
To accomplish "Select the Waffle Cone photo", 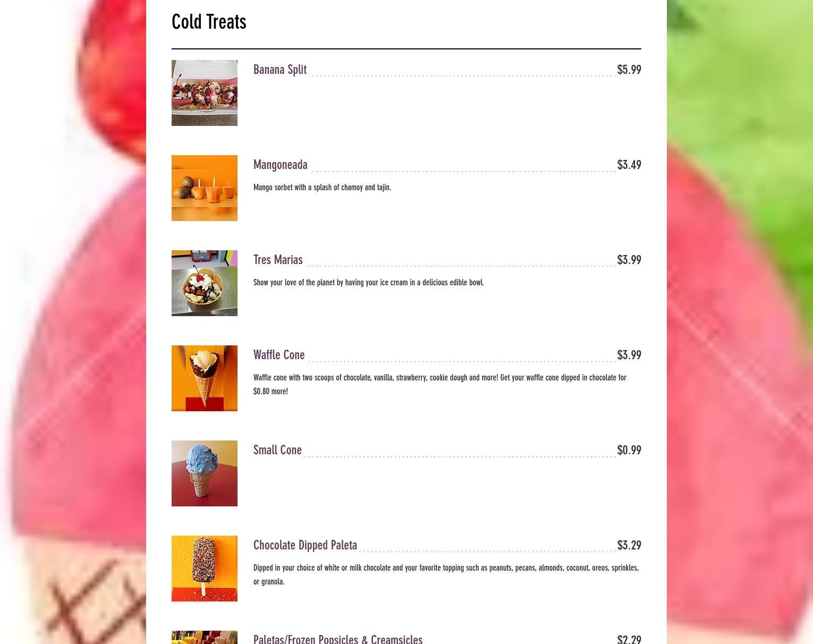I will click(204, 378).
